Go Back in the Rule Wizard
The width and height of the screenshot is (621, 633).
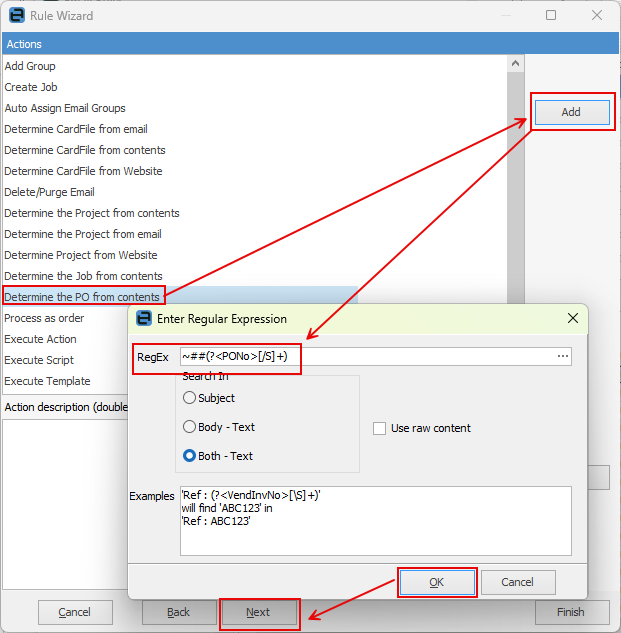pos(178,612)
